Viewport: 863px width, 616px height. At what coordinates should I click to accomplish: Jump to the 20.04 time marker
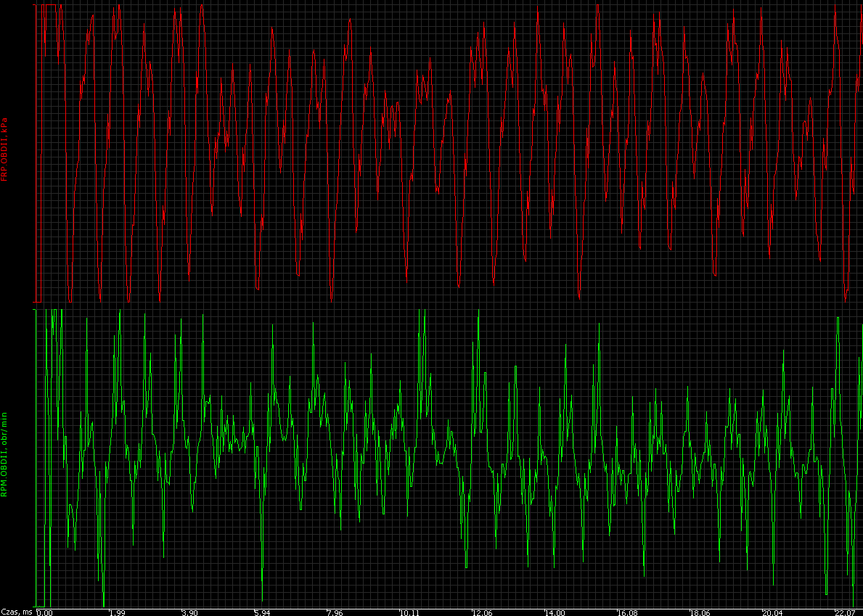[x=773, y=612]
